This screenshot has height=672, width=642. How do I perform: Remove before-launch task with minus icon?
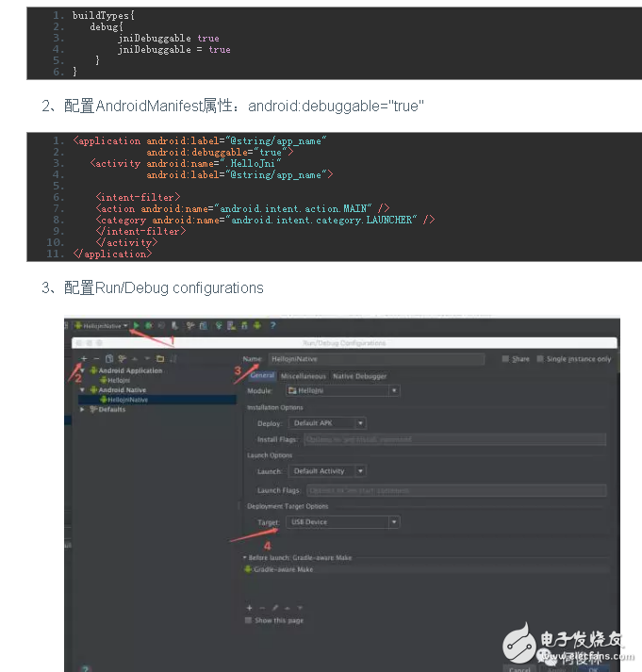(x=262, y=608)
